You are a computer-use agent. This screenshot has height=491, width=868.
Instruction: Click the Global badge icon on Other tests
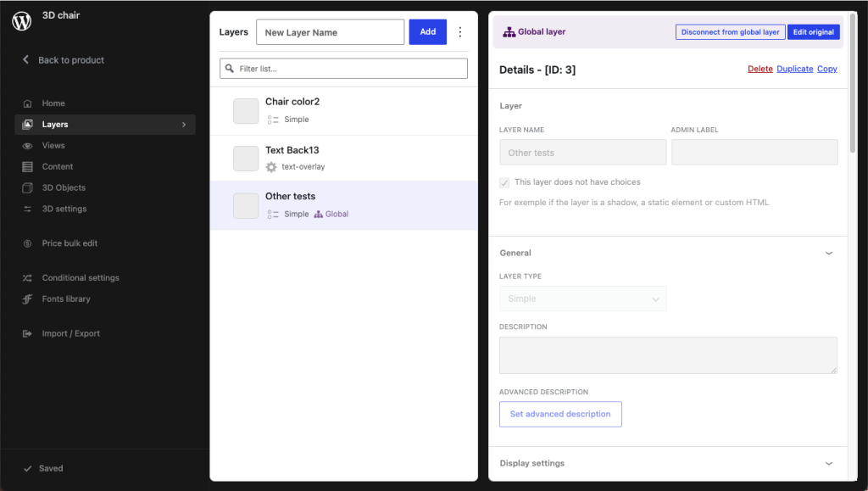319,215
